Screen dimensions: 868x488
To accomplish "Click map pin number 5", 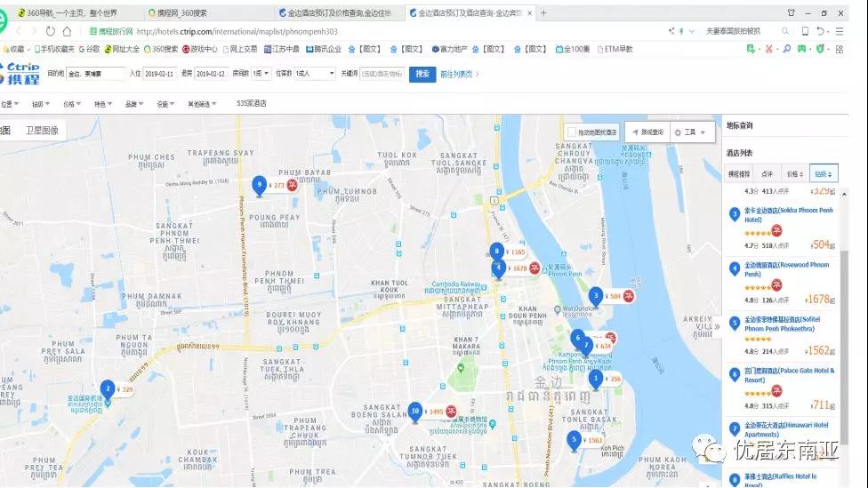I will pos(574,440).
